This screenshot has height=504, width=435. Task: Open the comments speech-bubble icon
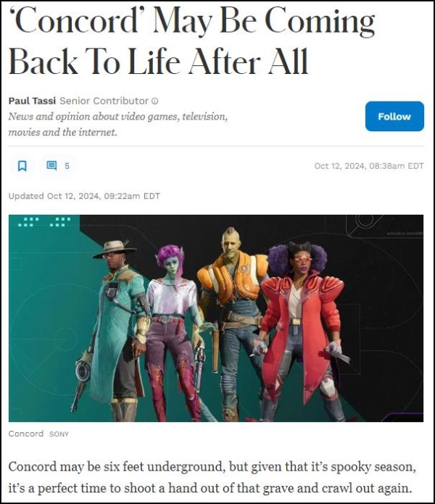(51, 165)
